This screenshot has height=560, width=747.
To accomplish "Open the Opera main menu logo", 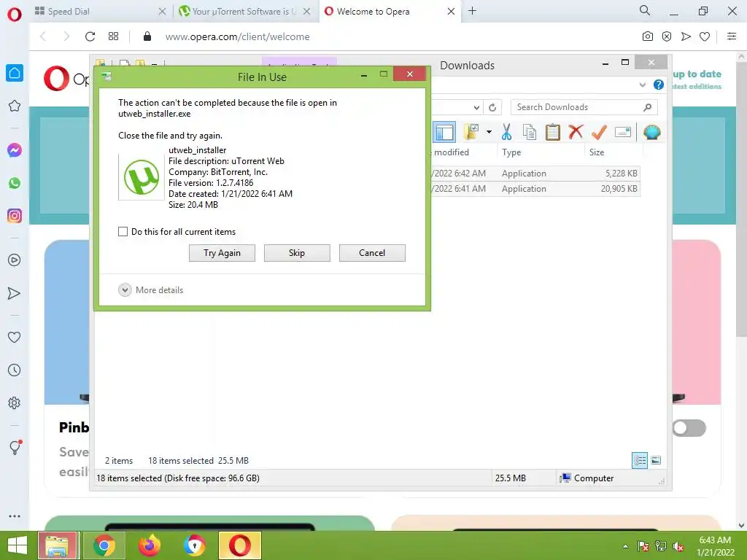I will pos(15,15).
